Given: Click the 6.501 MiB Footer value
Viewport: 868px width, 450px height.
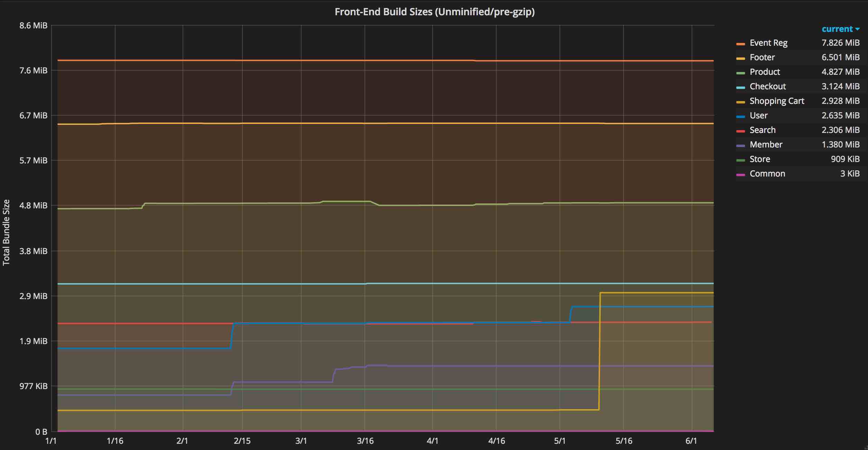Looking at the screenshot, I should (x=840, y=57).
